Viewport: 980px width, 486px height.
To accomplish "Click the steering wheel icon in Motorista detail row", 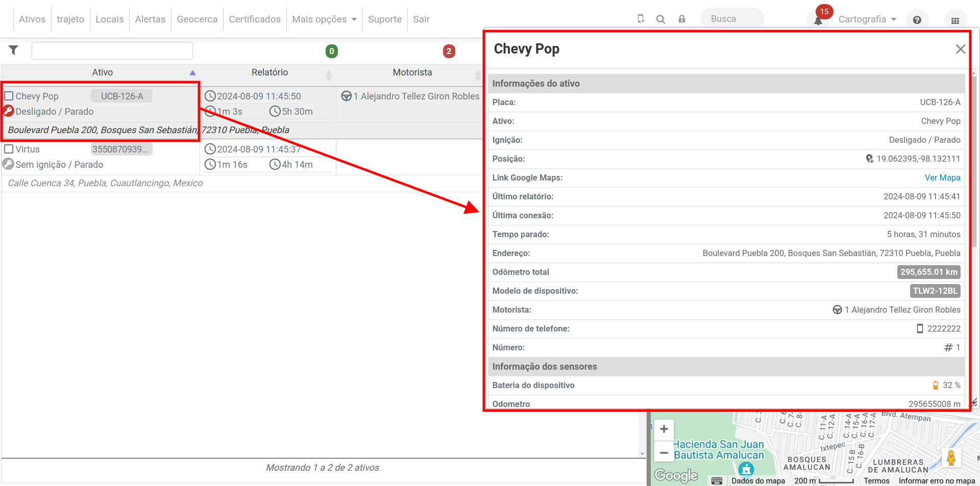I will pos(837,310).
